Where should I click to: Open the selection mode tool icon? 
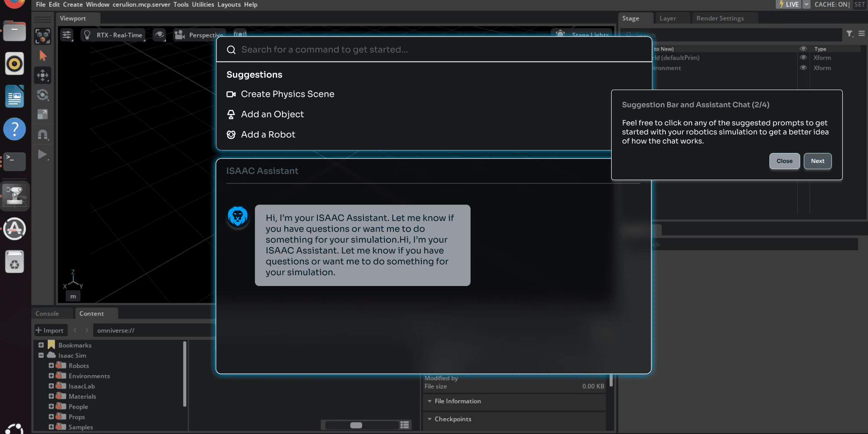(x=42, y=36)
